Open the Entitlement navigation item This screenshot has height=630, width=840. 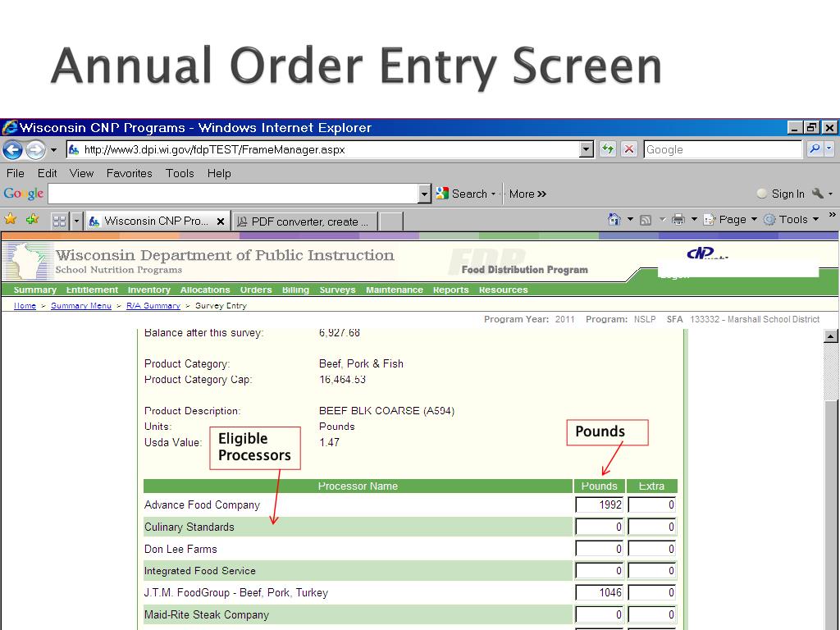[92, 290]
